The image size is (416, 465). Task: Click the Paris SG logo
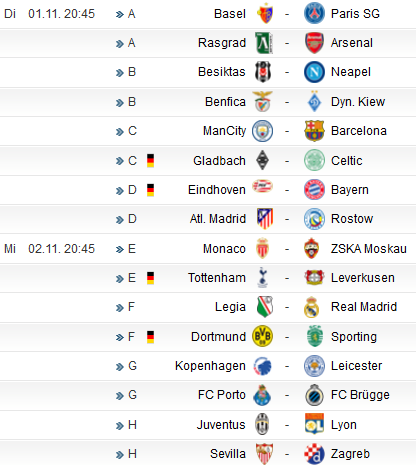314,13
